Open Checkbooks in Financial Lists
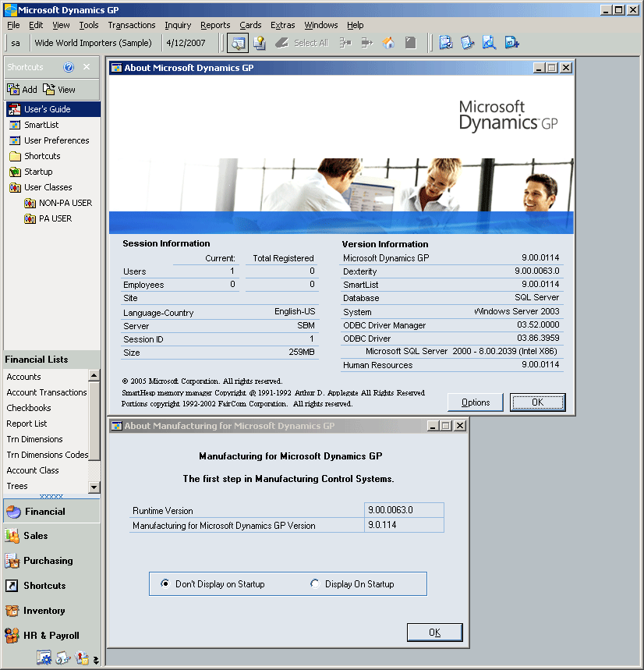This screenshot has height=670, width=644. pyautogui.click(x=29, y=408)
